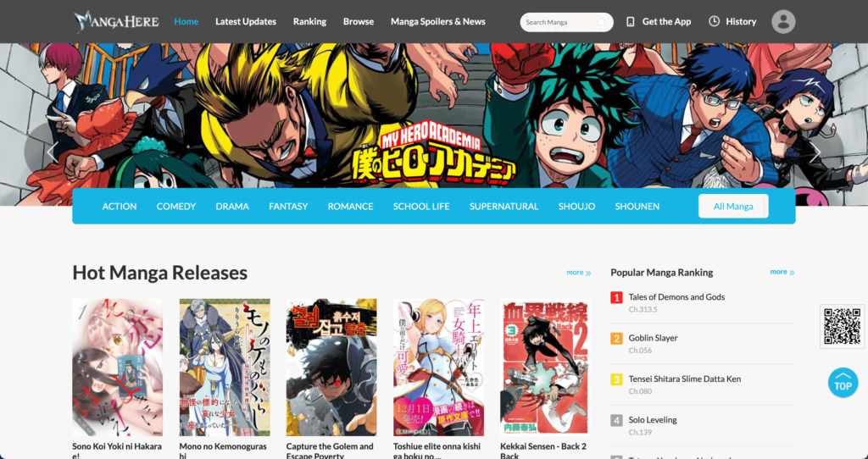Click the number 1 ranking badge
The image size is (868, 459).
[616, 297]
